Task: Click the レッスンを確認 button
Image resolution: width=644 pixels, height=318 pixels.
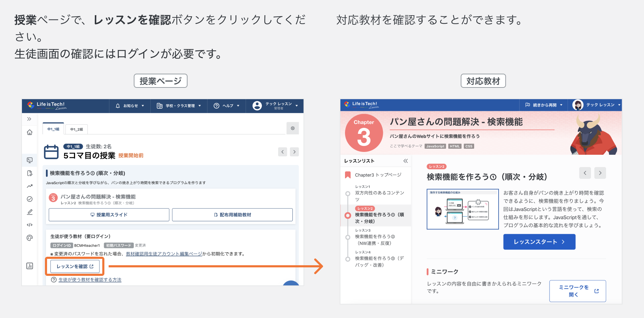Action: click(75, 267)
